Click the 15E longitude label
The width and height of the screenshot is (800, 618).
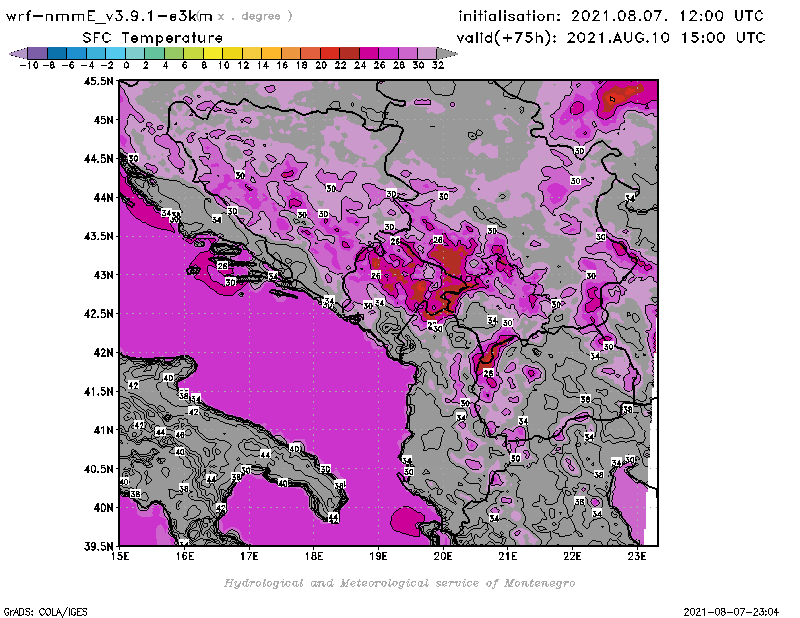pos(120,556)
